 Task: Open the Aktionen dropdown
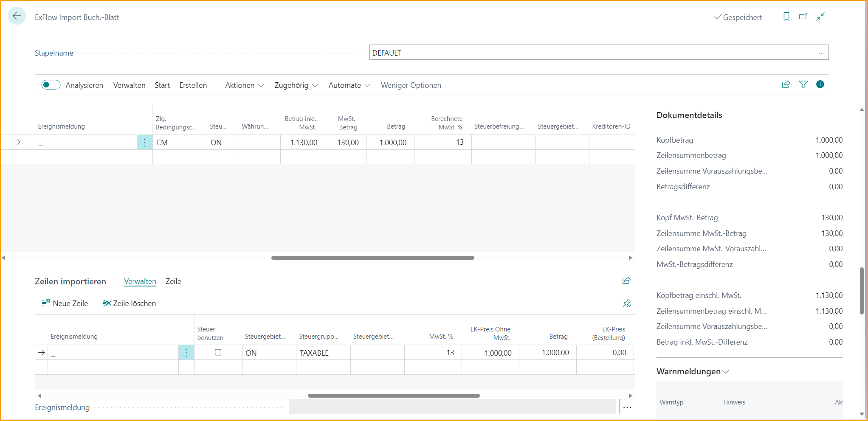[x=244, y=85]
